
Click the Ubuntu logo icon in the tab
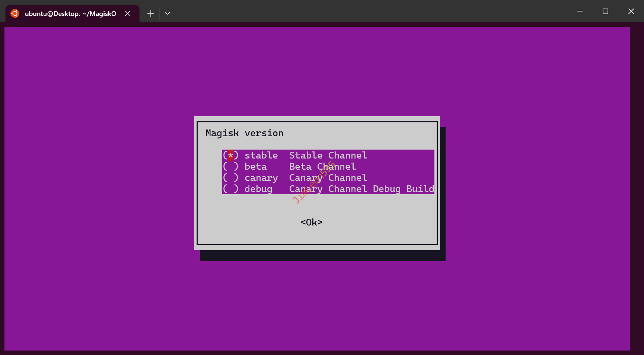15,13
